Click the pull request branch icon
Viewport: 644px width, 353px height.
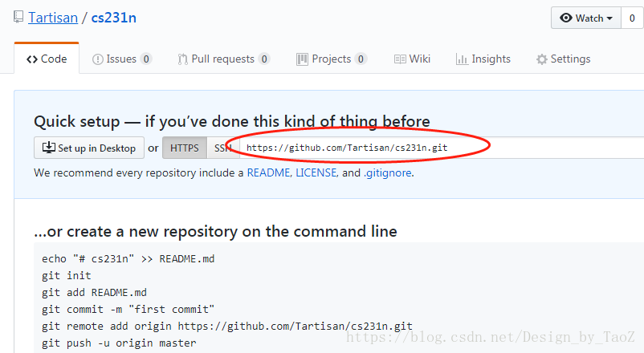(x=183, y=59)
